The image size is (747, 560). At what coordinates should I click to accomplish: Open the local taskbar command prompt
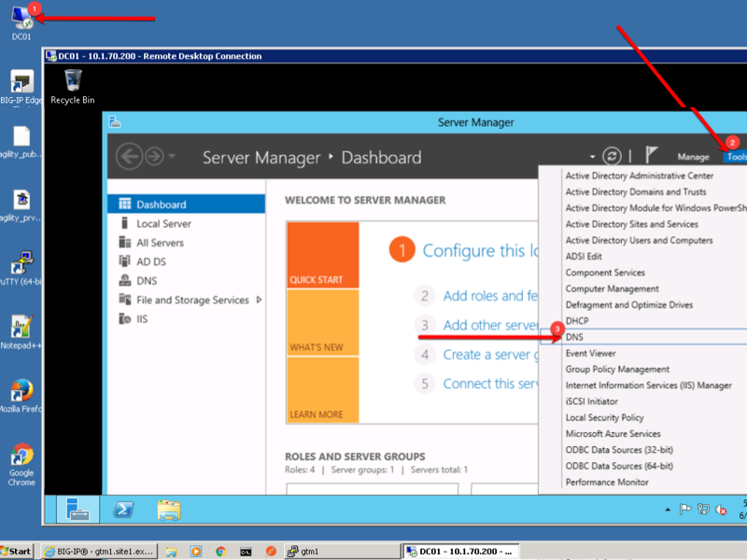246,552
